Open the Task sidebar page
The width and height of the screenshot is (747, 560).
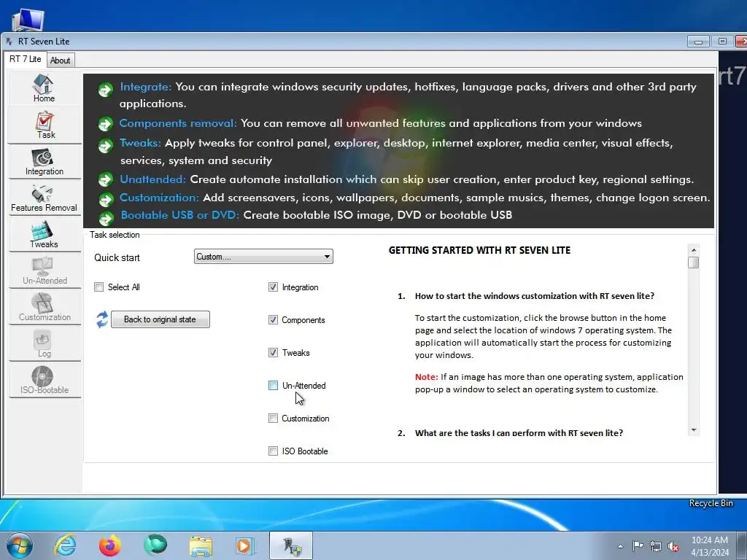[x=44, y=125]
